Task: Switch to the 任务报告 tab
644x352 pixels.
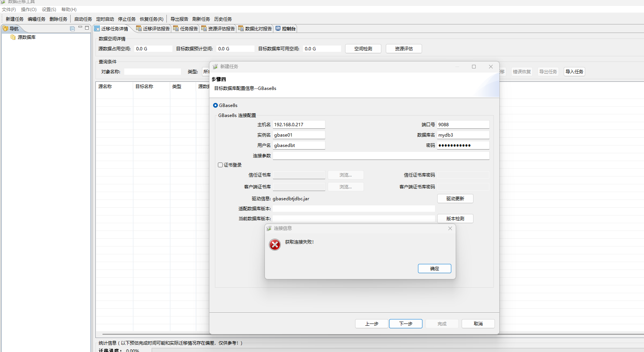Action: click(x=185, y=29)
